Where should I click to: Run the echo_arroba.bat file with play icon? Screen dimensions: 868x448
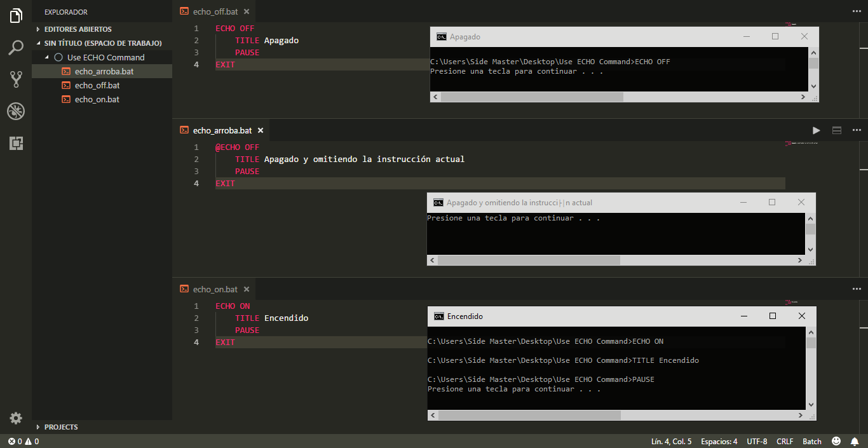click(817, 130)
